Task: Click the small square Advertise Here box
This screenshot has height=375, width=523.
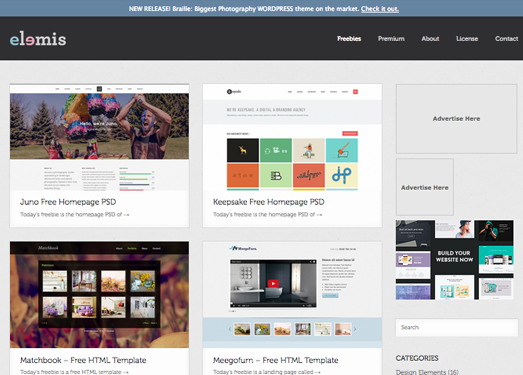Action: coord(425,187)
